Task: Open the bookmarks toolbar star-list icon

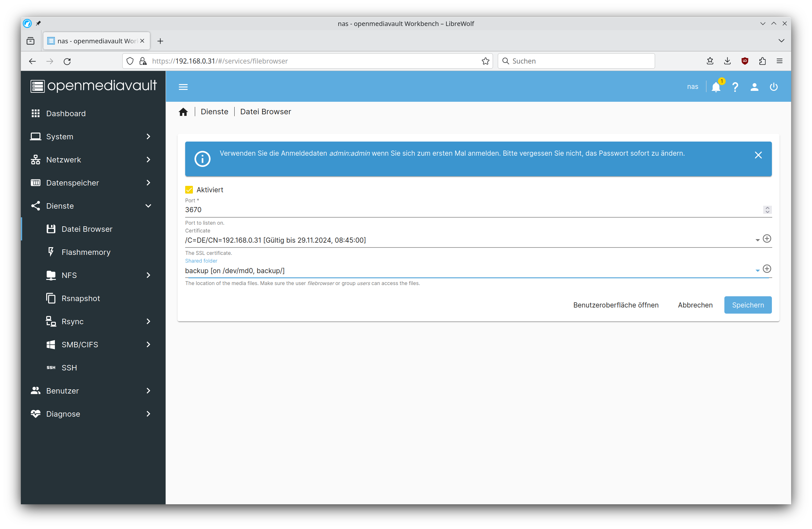Action: (x=710, y=61)
